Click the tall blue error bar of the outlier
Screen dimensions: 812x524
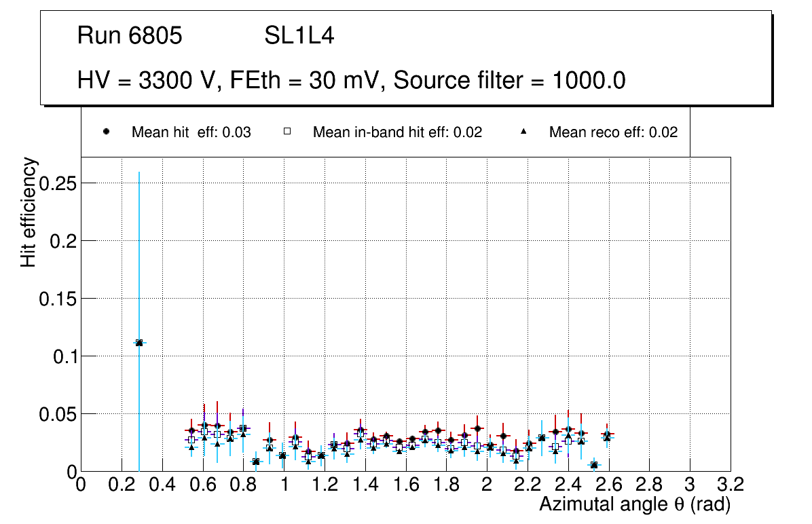coord(139,238)
